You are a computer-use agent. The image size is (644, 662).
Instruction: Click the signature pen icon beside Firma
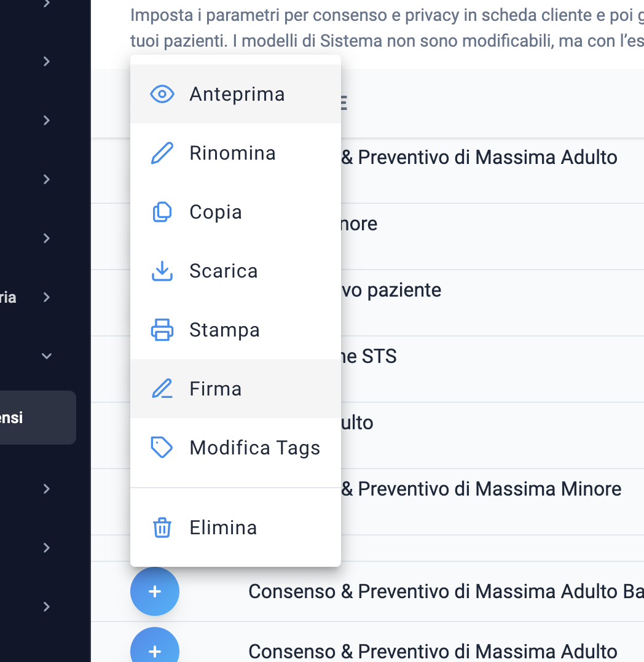tap(162, 389)
